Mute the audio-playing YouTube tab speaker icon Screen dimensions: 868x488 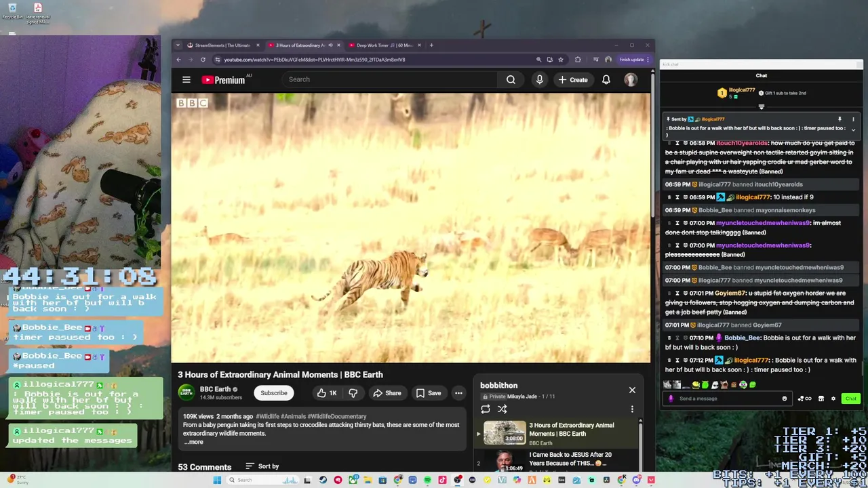[330, 45]
